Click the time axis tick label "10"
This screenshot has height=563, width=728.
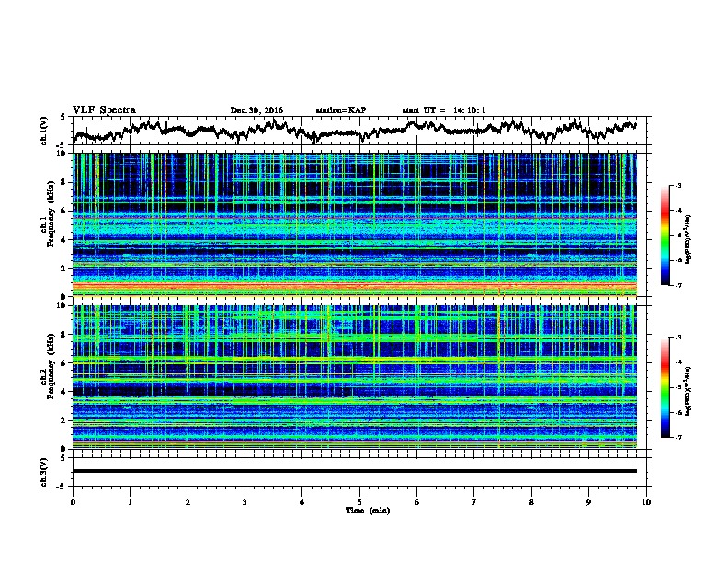click(646, 502)
